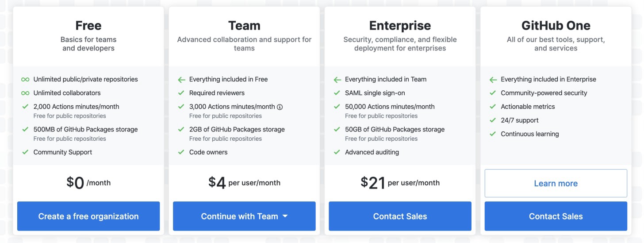Viewport: 644px width, 243px height.
Task: Click the info icon beside 3,000 Actions minutes
Action: tap(280, 107)
